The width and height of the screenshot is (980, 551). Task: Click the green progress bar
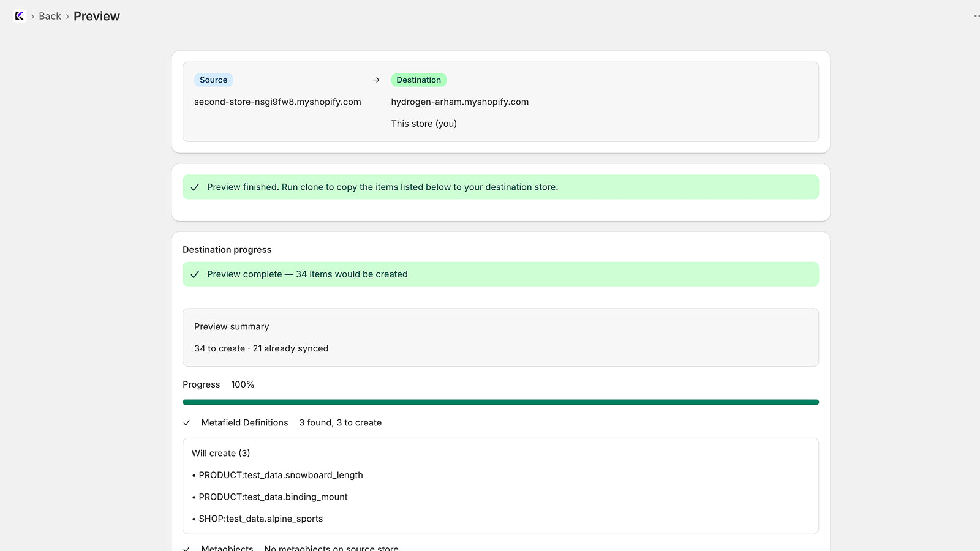coord(500,402)
